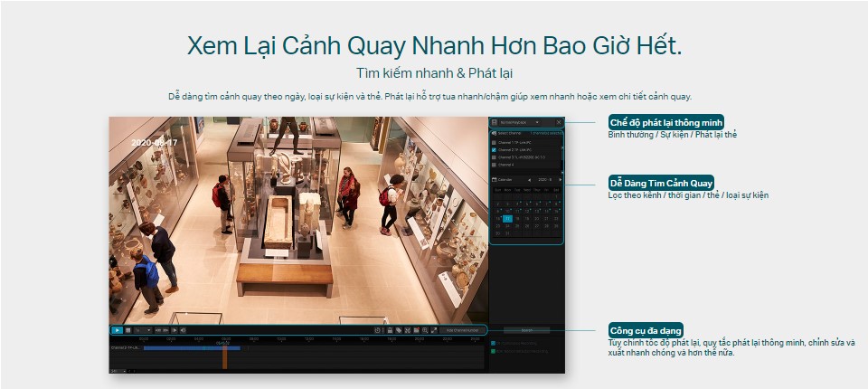The width and height of the screenshot is (868, 389).
Task: Uncheck the Channel 2 TP-Link IPC checkbox
Action: pyautogui.click(x=494, y=150)
